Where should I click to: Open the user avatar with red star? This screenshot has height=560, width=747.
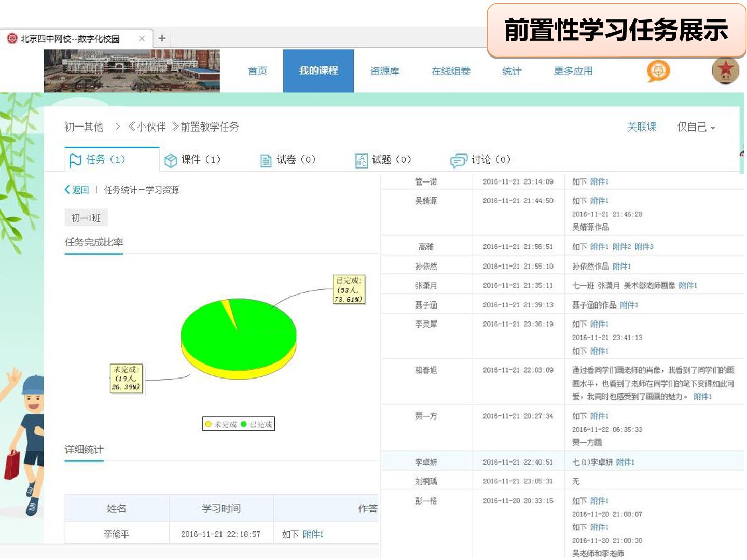point(725,70)
